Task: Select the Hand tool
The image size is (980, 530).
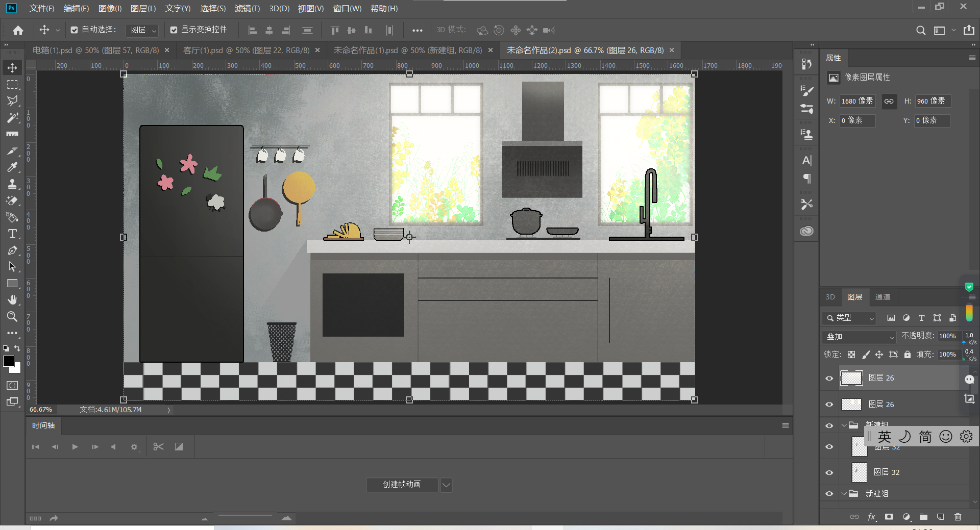Action: click(x=12, y=300)
